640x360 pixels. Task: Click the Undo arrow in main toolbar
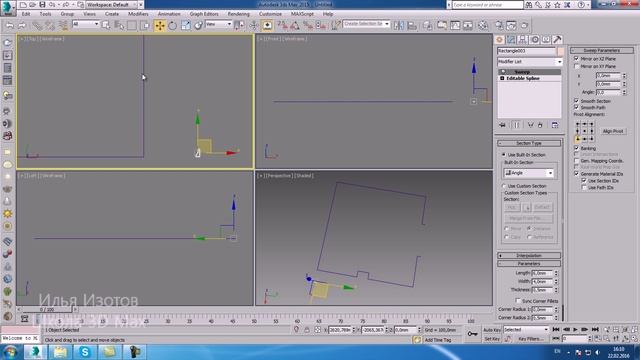pyautogui.click(x=9, y=25)
